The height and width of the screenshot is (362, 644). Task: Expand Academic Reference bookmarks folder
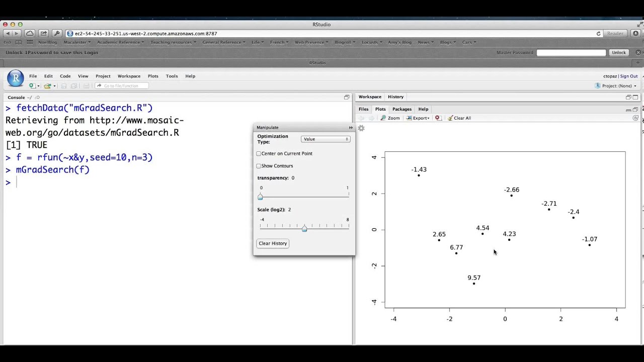point(120,42)
